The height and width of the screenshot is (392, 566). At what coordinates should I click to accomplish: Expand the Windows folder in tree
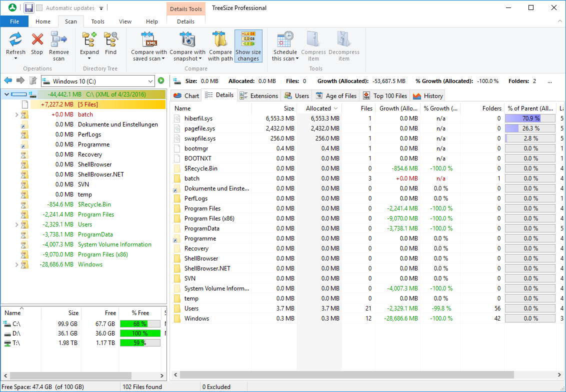point(16,264)
